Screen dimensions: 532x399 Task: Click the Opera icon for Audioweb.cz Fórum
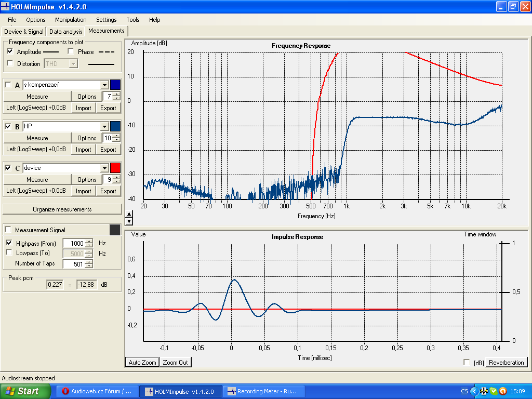pyautogui.click(x=65, y=391)
